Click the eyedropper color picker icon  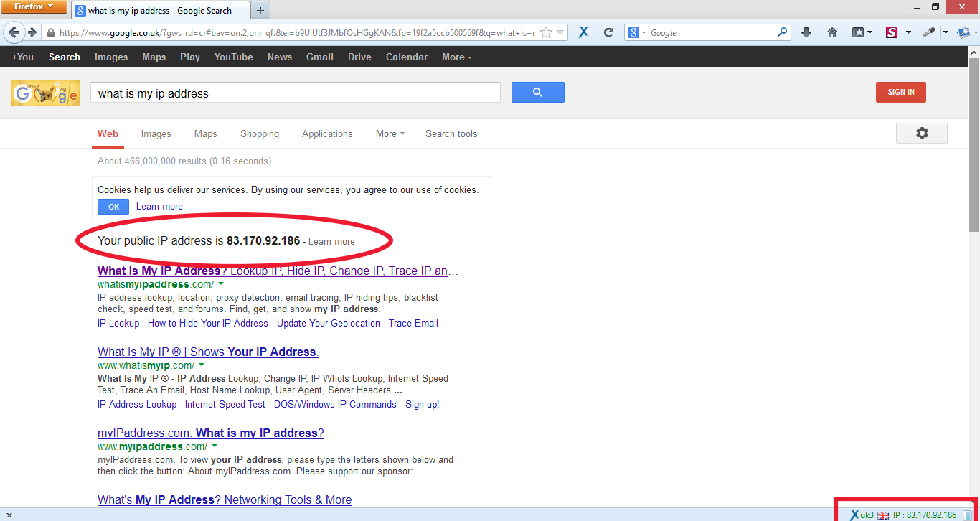(x=929, y=32)
